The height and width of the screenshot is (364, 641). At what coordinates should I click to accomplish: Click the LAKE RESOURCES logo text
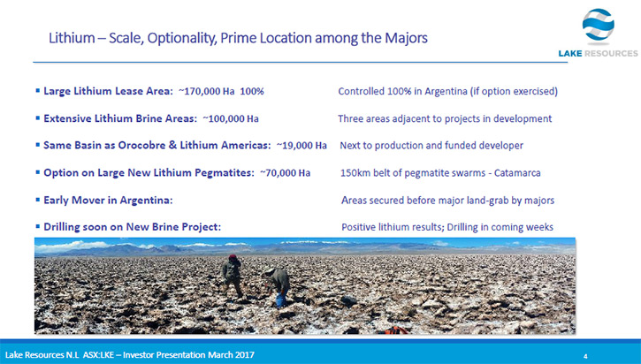click(x=598, y=54)
